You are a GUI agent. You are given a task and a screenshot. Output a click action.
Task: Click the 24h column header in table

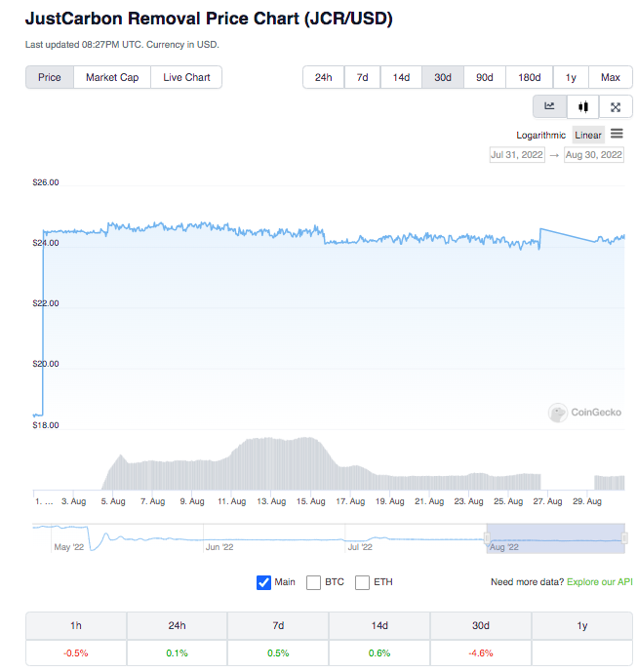point(177,626)
